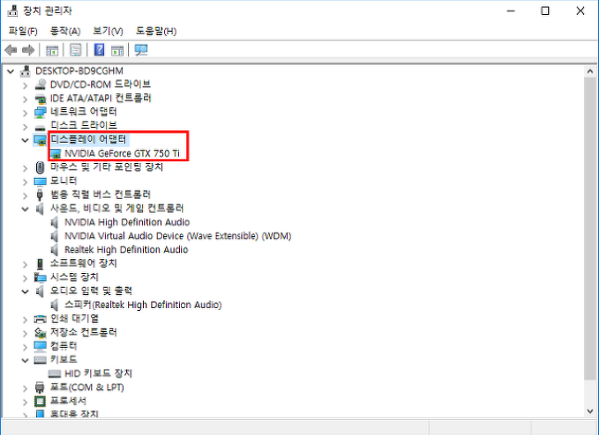Click the 소프트웨어 장치 category icon

tap(40, 264)
